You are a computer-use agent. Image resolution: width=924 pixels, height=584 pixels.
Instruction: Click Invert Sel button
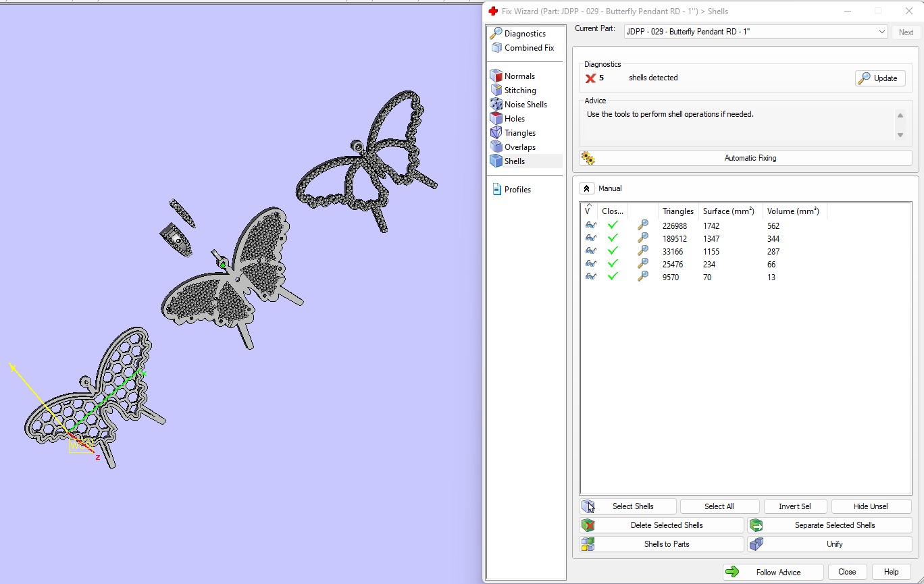(795, 506)
